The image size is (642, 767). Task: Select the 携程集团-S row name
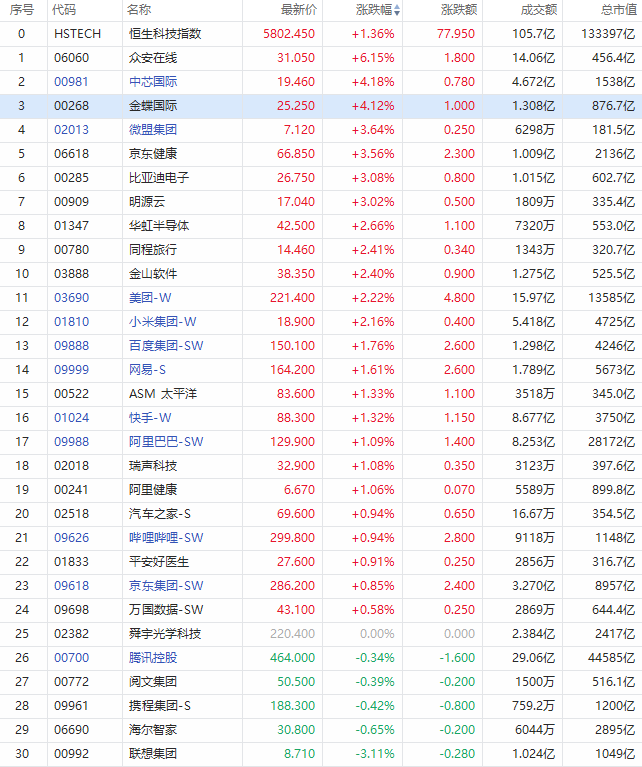[160, 705]
